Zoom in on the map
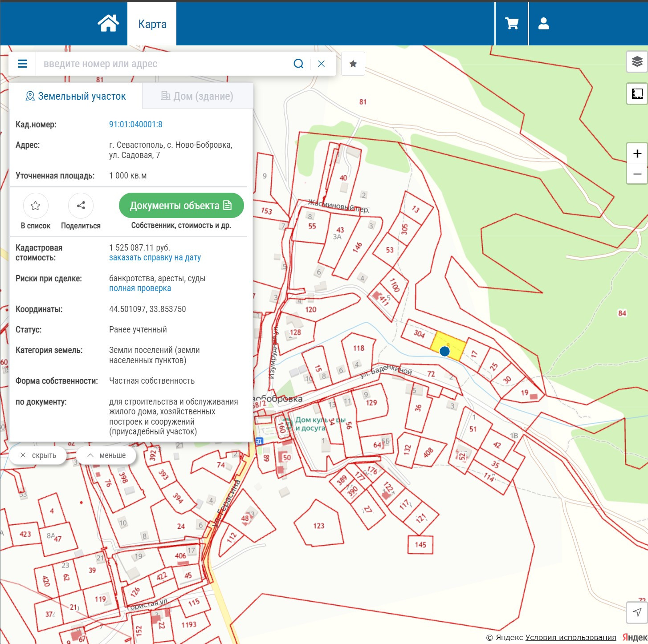648x644 pixels. 637,154
